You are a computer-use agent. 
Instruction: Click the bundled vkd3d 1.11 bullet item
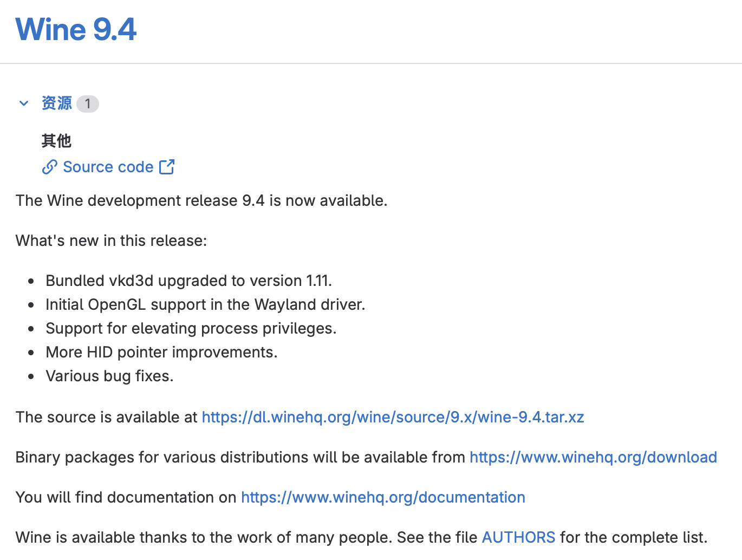[188, 281]
